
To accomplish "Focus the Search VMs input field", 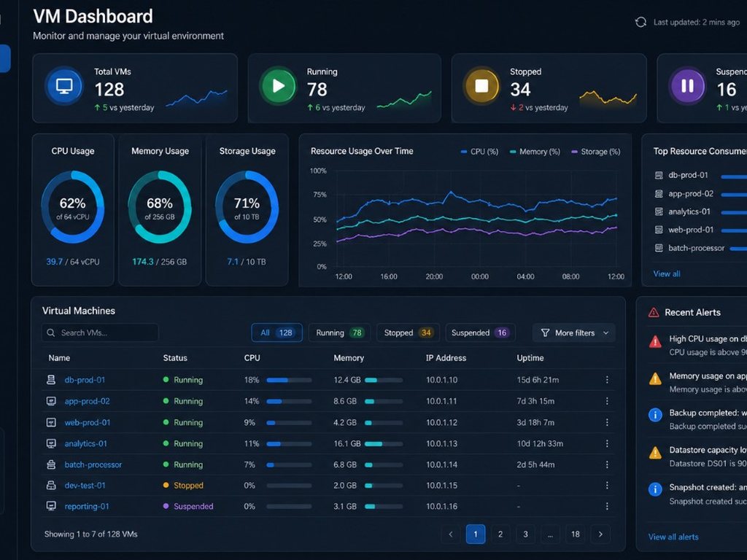I will coord(100,332).
